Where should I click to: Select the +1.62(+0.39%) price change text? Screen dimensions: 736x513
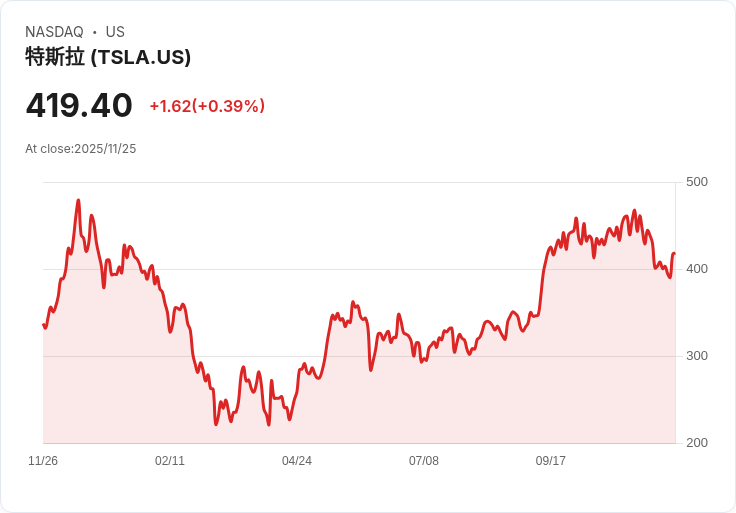tap(207, 106)
